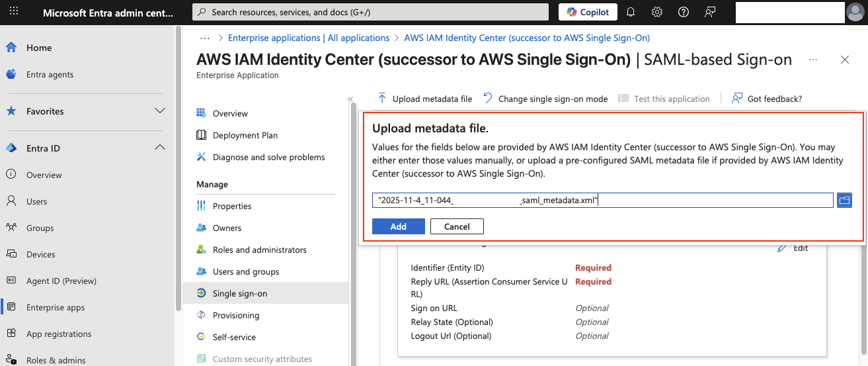868x366 pixels.
Task: Open the Copilot button
Action: point(588,12)
